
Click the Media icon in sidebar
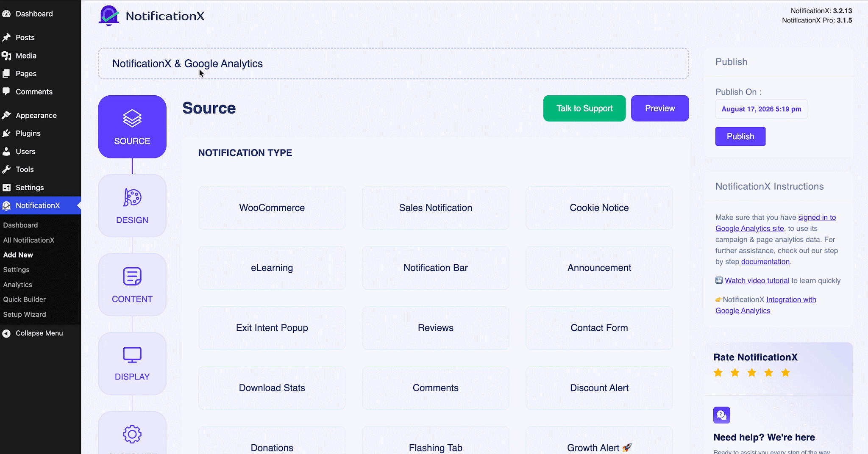click(6, 55)
